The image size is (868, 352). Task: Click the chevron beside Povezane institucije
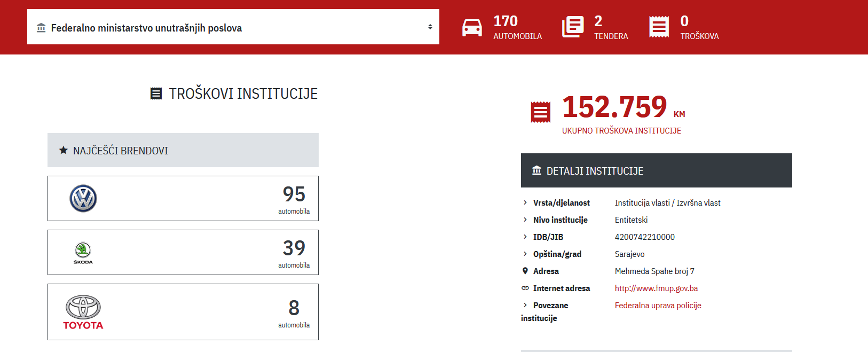click(x=525, y=305)
